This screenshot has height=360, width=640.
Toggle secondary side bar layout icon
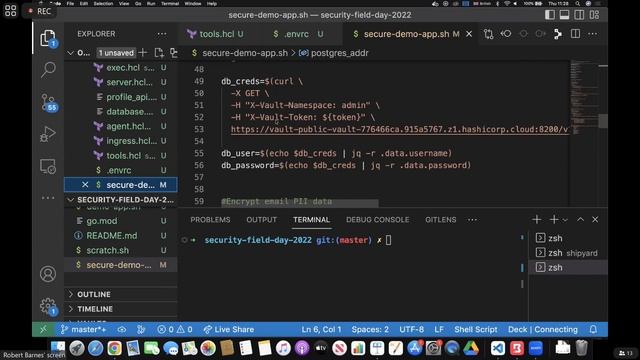[579, 15]
